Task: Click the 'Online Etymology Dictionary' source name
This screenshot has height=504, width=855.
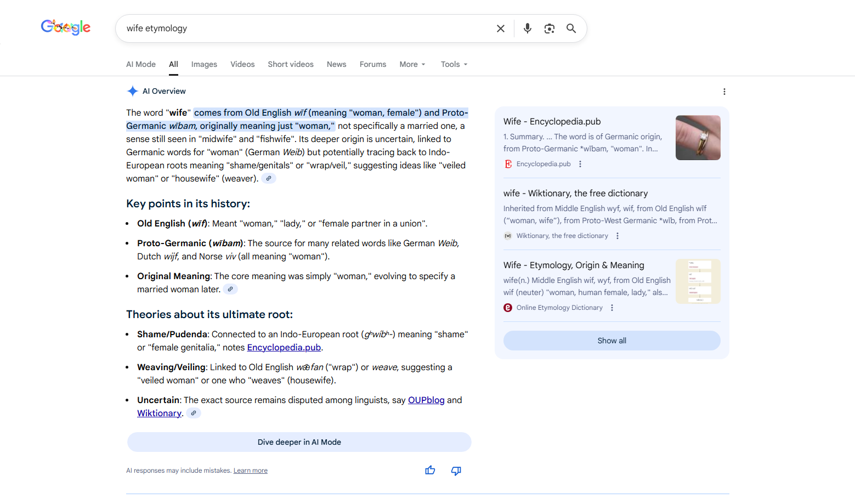Action: tap(559, 308)
